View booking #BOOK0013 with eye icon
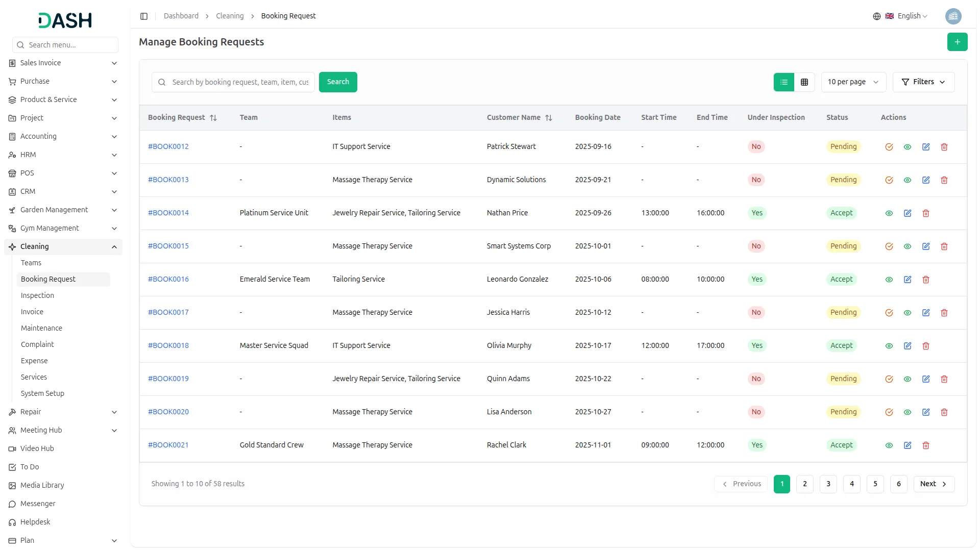This screenshot has width=980, height=551. pos(907,180)
